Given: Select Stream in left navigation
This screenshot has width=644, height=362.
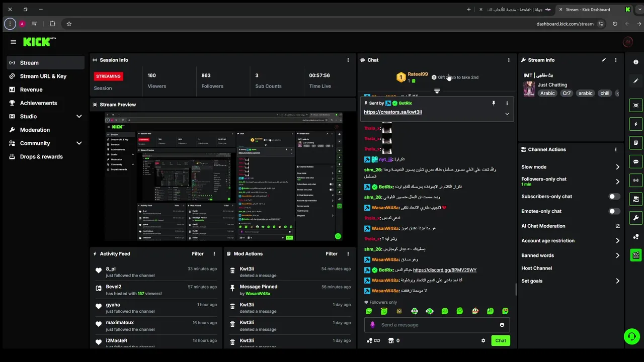Looking at the screenshot, I should pos(46,63).
